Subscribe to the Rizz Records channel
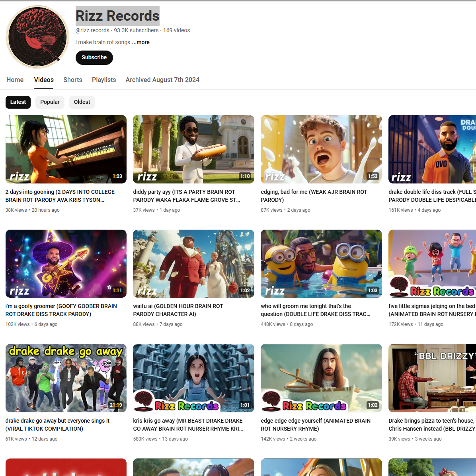Image resolution: width=476 pixels, height=476 pixels. (94, 57)
